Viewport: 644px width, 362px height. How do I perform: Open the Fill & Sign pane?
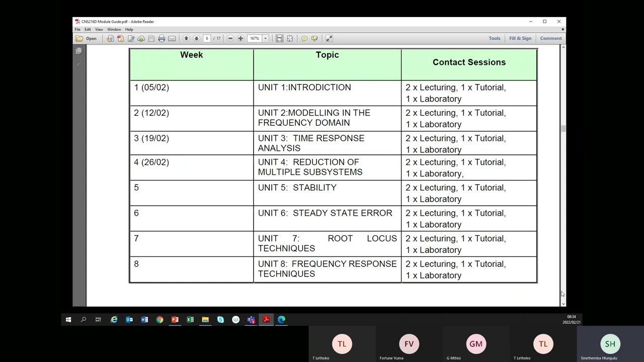(520, 38)
